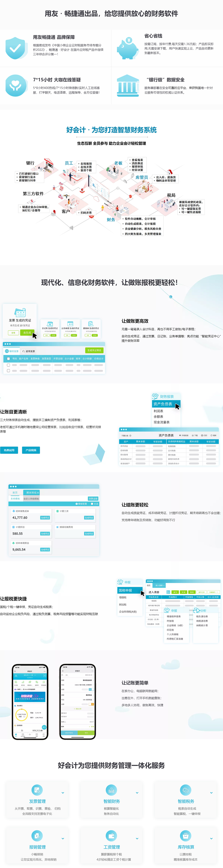
Task: Click the 打印 printer icon in balance sheet toolbar
Action: point(202,435)
